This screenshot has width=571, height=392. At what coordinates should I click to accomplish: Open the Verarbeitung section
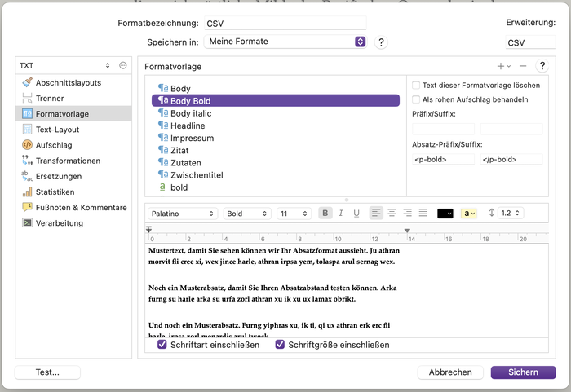(73, 223)
